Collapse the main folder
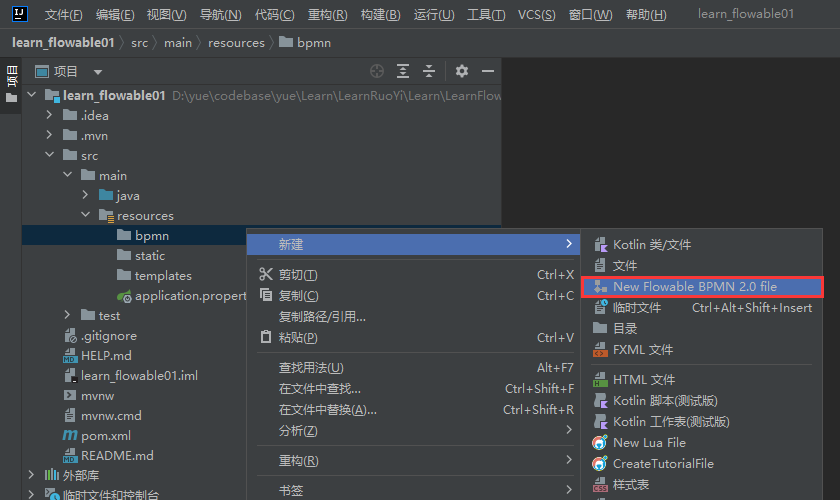 pos(68,175)
